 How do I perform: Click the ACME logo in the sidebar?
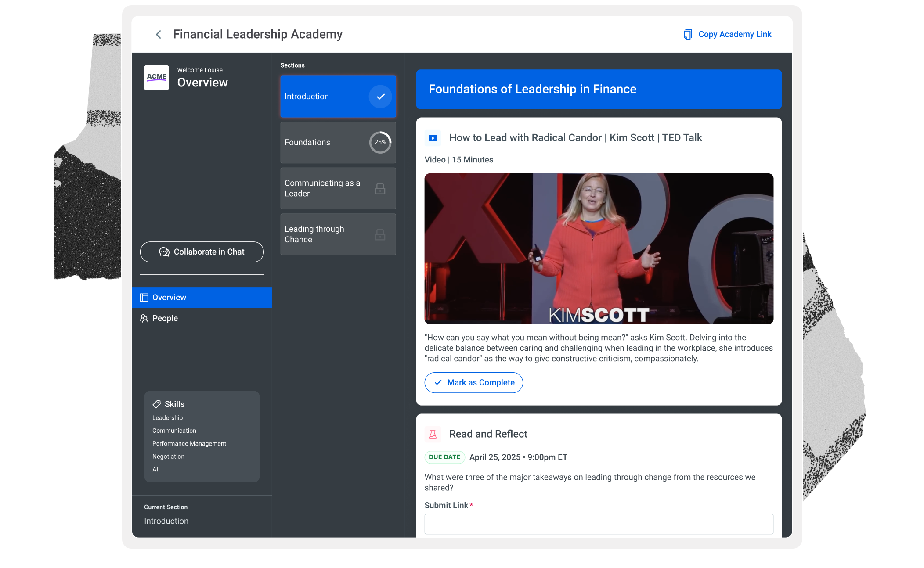[x=156, y=78]
